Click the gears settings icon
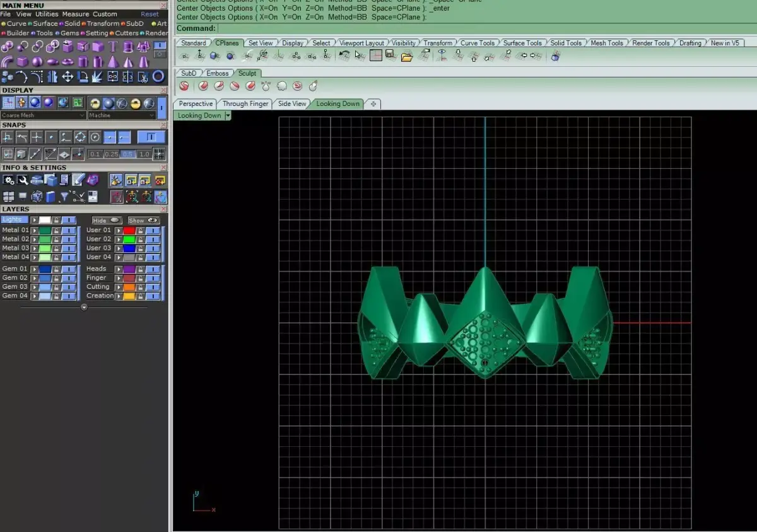 (x=8, y=180)
